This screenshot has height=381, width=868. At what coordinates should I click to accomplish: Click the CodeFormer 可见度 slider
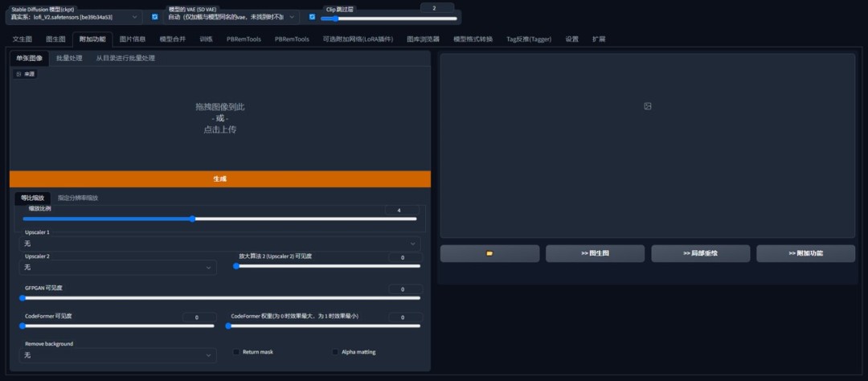[117, 326]
